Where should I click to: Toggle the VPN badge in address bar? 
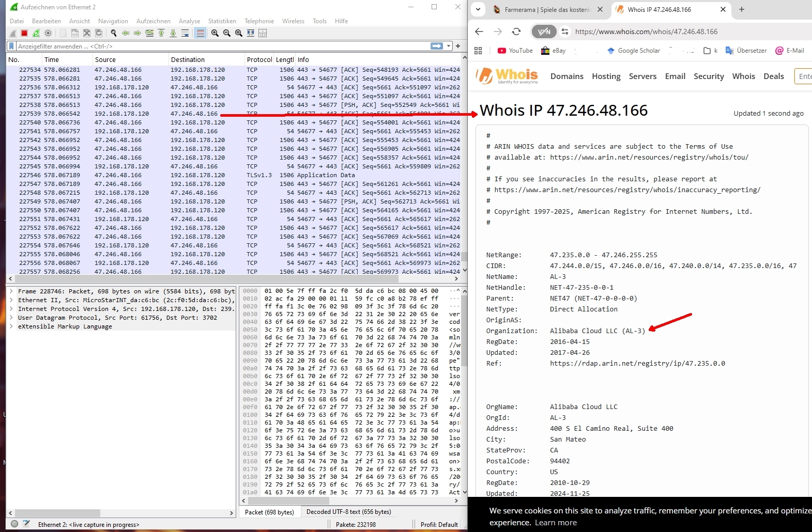click(x=544, y=32)
